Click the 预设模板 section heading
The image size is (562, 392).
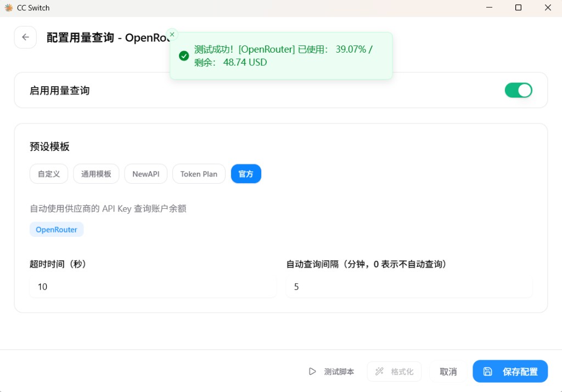pyautogui.click(x=49, y=146)
